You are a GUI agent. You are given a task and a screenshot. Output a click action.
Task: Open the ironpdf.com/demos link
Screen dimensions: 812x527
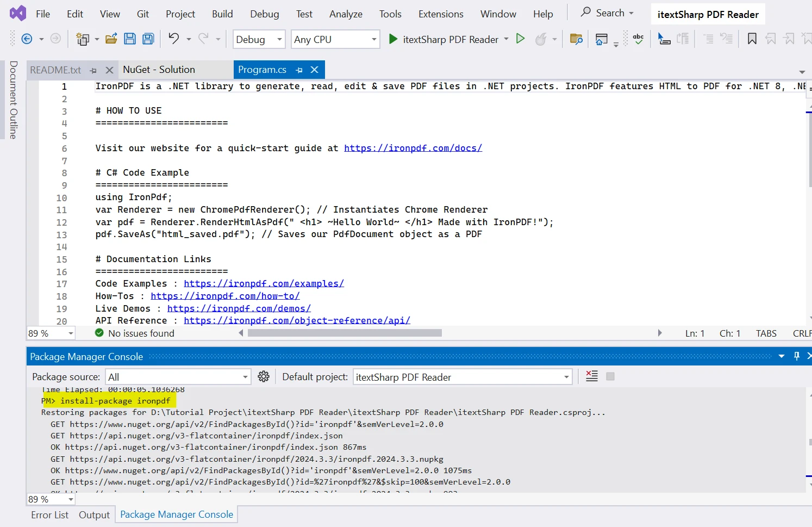tap(239, 308)
